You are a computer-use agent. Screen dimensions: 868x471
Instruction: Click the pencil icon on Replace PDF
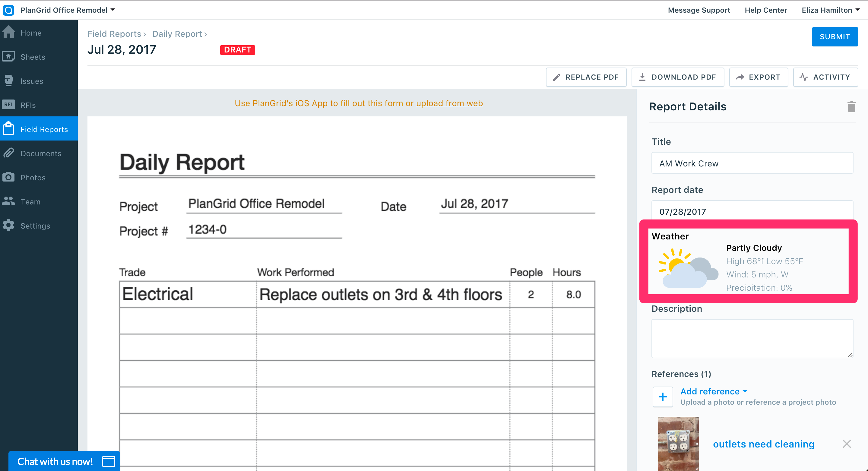pyautogui.click(x=557, y=77)
